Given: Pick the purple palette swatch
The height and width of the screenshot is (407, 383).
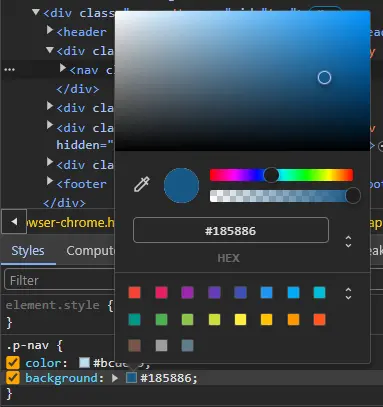Looking at the screenshot, I should 188,293.
